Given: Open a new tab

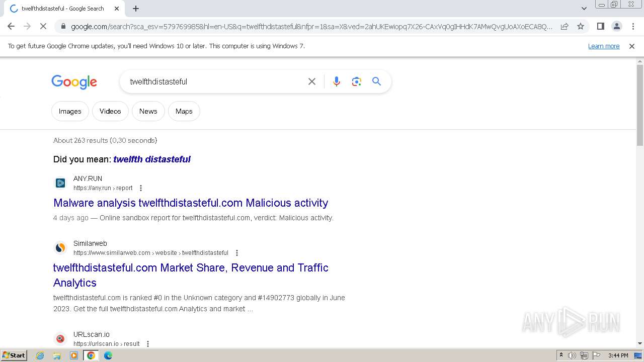Looking at the screenshot, I should coord(136,9).
